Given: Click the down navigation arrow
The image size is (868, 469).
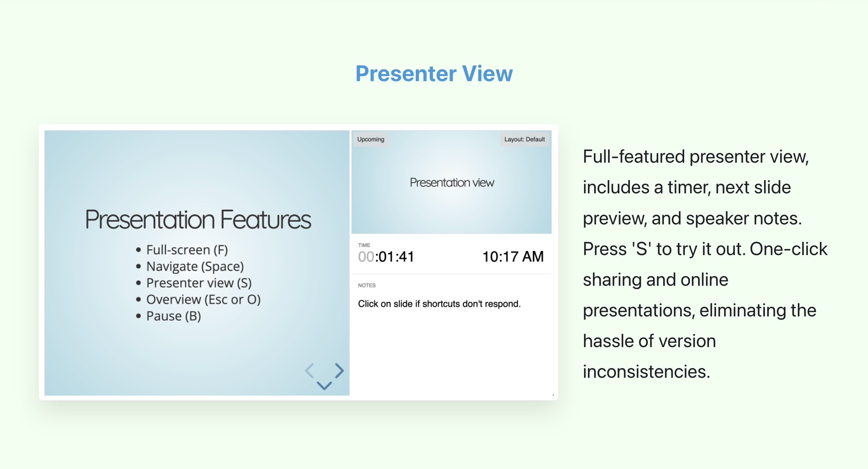Looking at the screenshot, I should click(x=324, y=385).
